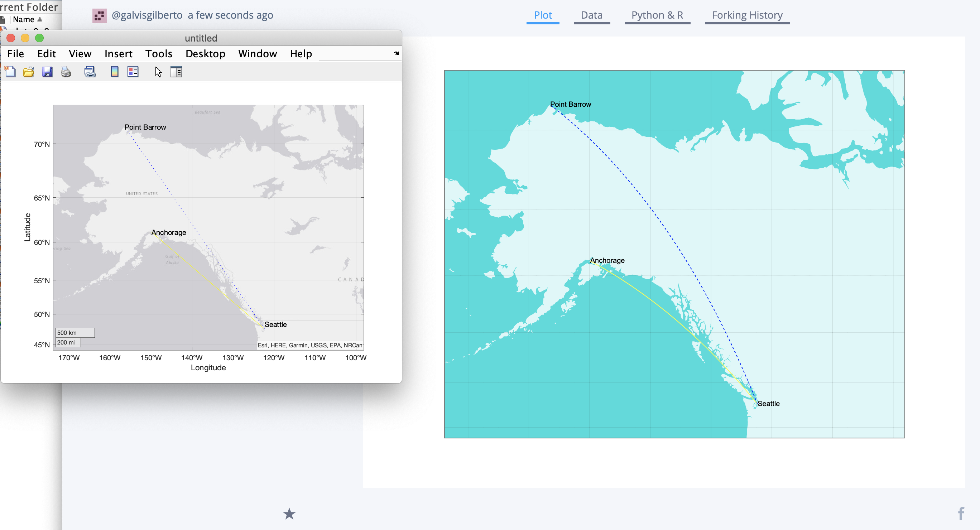Switch to the Data tab
The height and width of the screenshot is (530, 980).
coord(592,15)
